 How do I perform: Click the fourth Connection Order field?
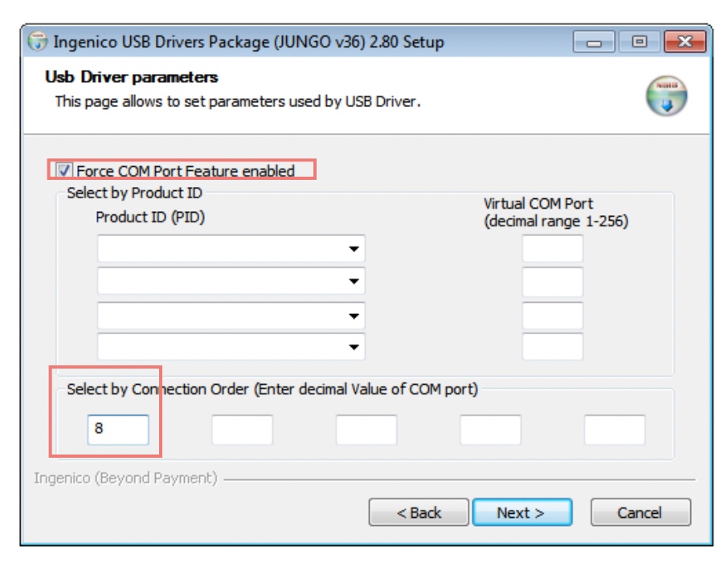click(x=490, y=430)
